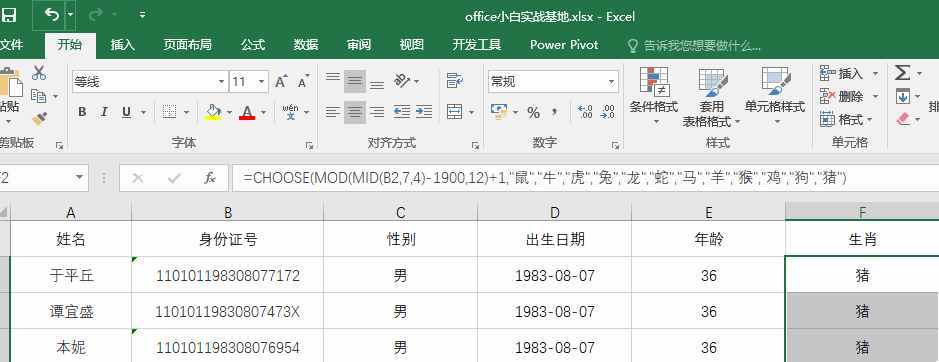Open the 开发工具 tab
939x362 pixels.
pyautogui.click(x=477, y=45)
